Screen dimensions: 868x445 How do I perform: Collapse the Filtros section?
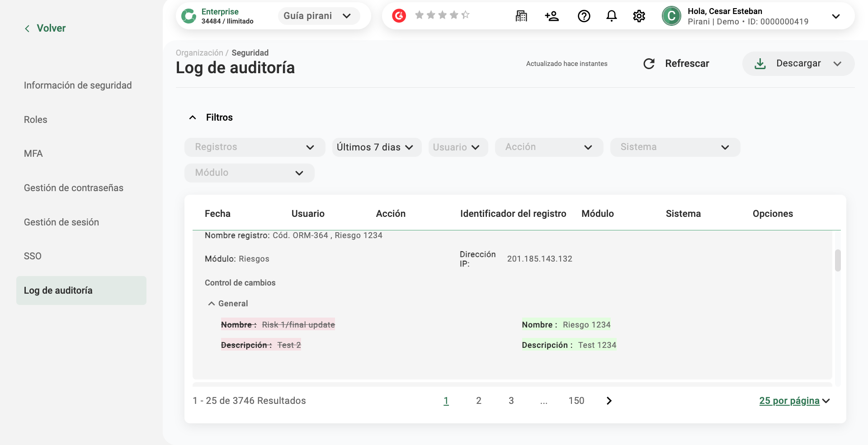(x=193, y=117)
